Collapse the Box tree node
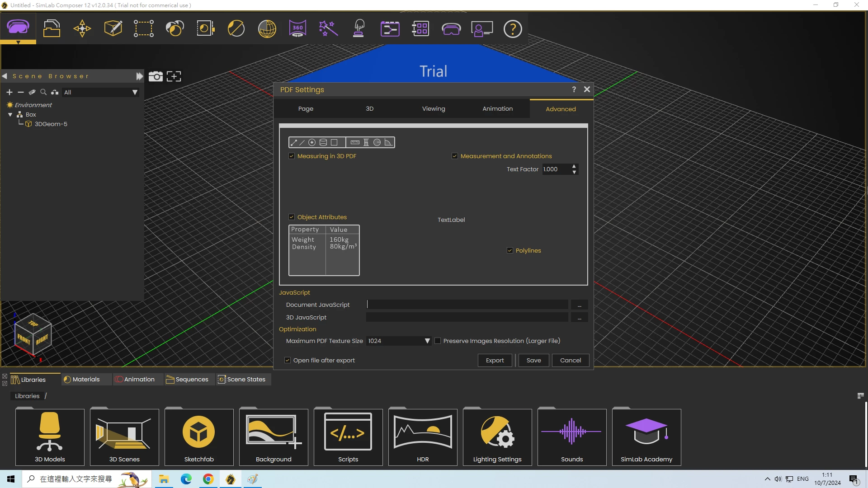Screen dimensions: 868x488 10,115
